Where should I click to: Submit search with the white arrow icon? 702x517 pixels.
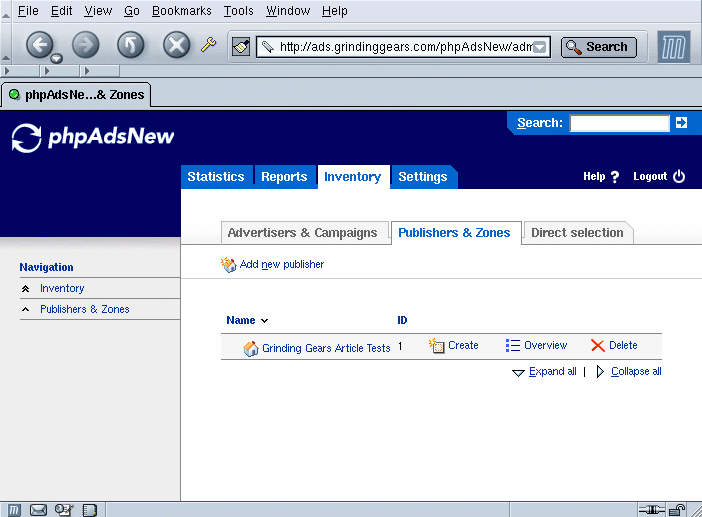(681, 122)
